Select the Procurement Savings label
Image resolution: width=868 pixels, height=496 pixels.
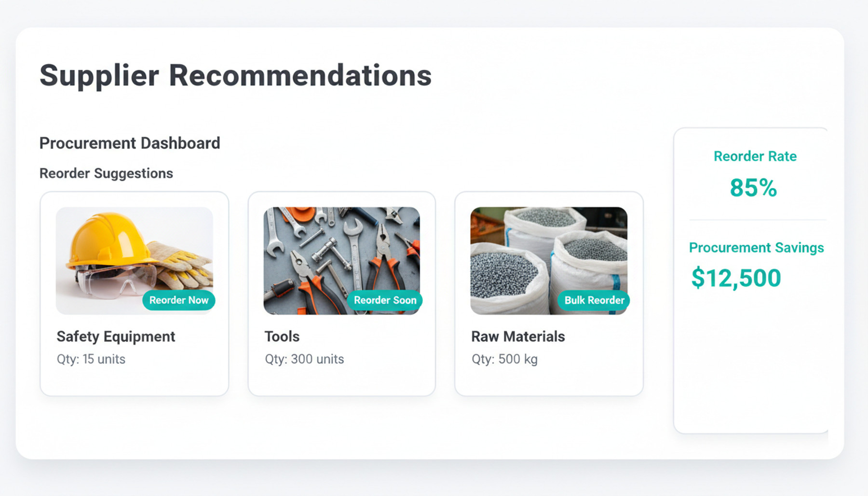(756, 248)
